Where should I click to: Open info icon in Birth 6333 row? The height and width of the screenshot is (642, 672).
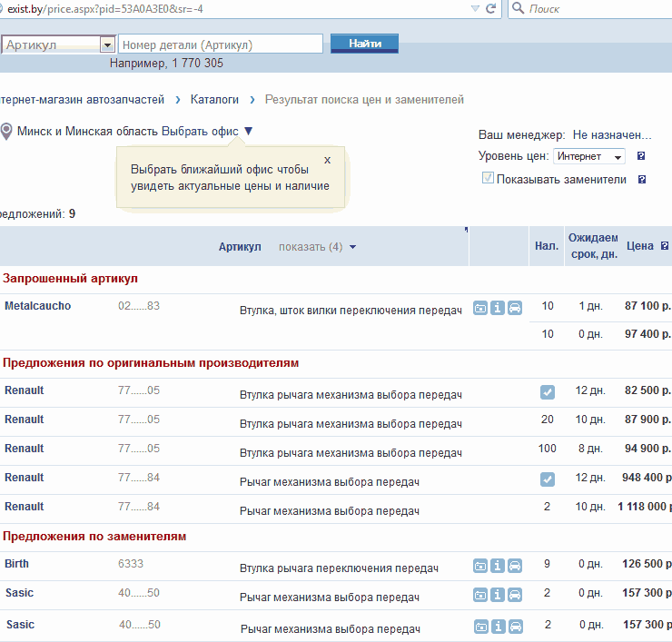coord(497,566)
